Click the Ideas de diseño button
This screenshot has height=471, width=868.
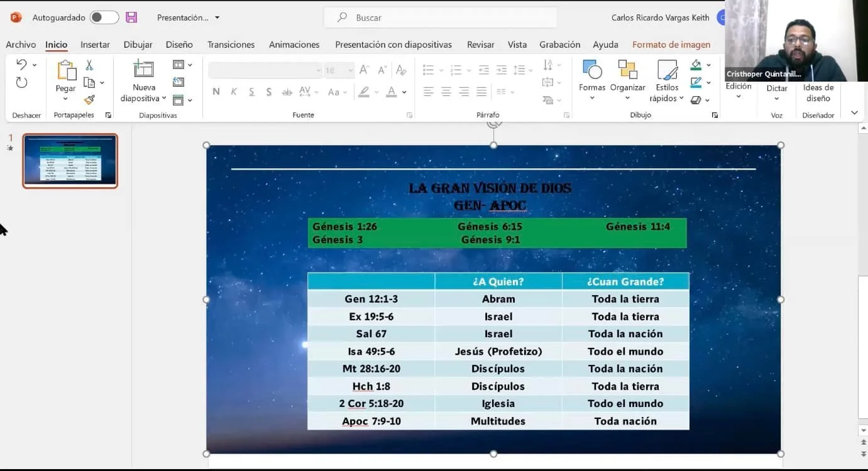coord(818,92)
